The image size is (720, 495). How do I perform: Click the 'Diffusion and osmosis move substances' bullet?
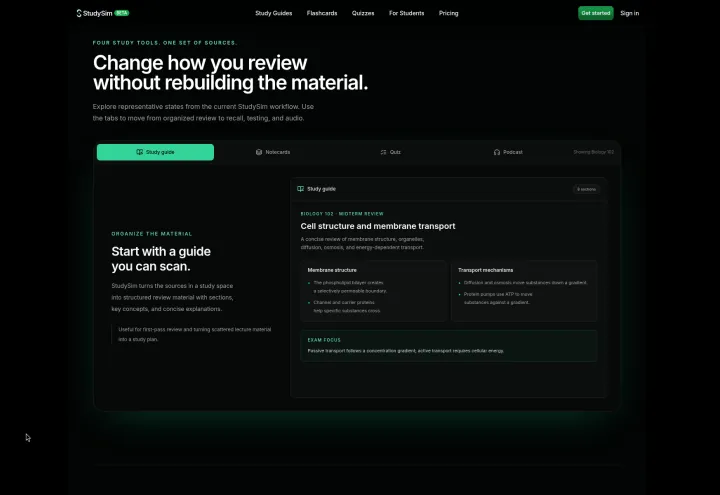(525, 282)
